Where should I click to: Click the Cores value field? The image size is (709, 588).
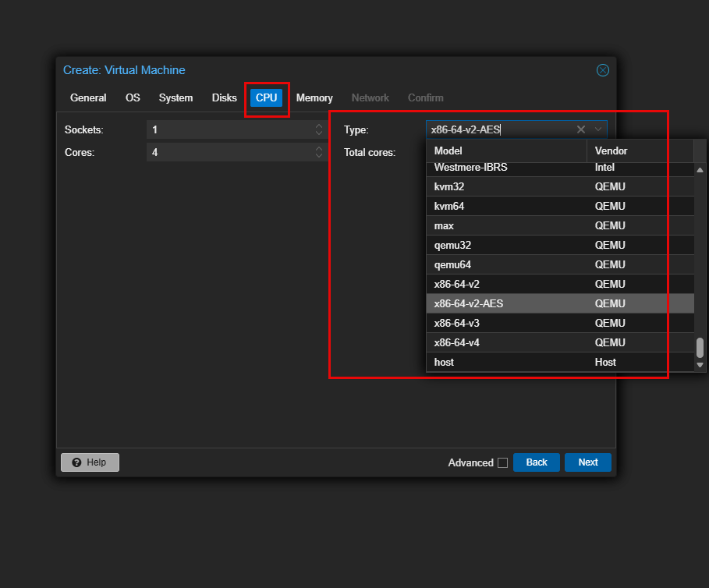229,152
